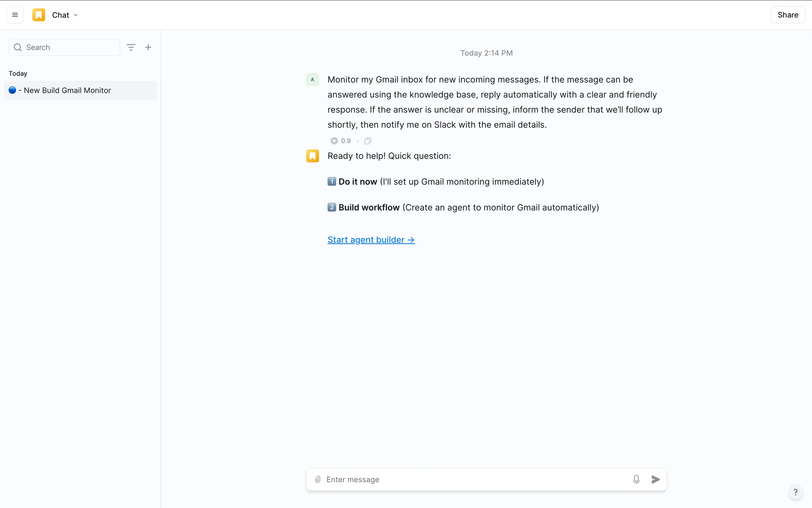Click the Build workflow option text
This screenshot has height=508, width=812.
pos(369,207)
